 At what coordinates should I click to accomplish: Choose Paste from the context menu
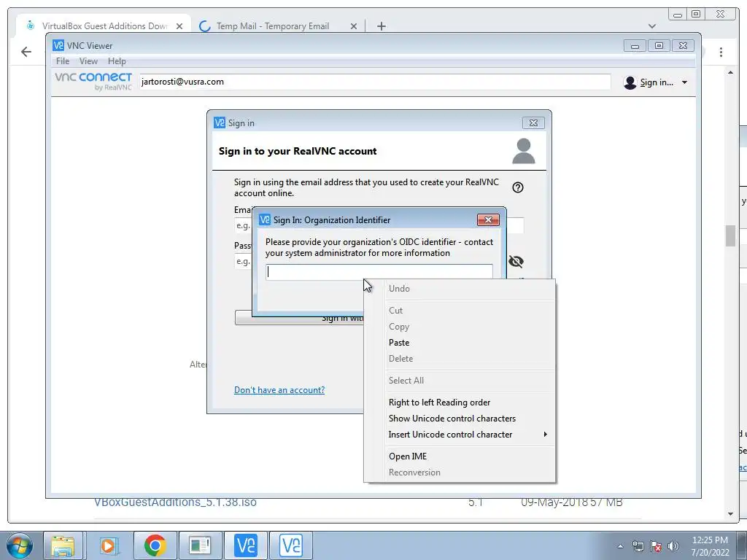point(399,343)
